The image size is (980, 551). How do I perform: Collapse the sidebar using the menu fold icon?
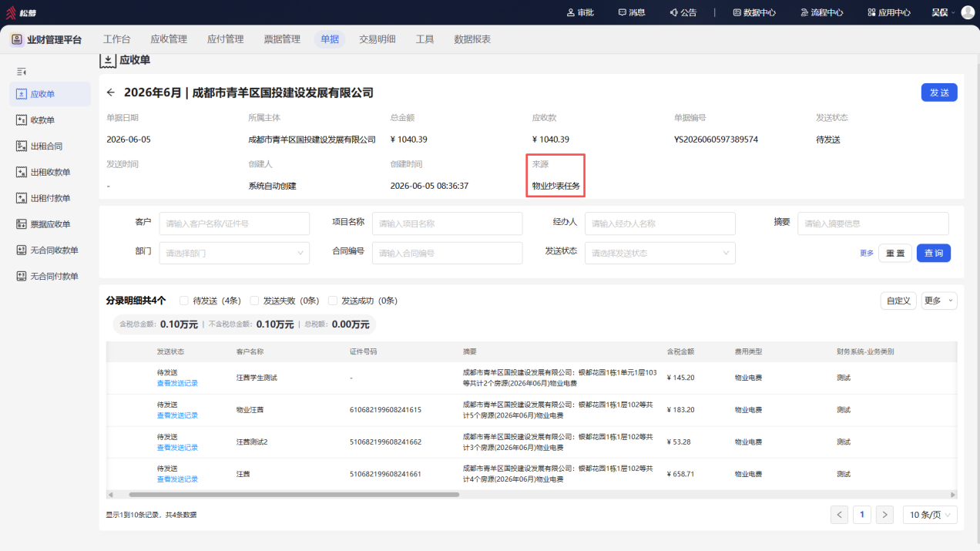22,71
